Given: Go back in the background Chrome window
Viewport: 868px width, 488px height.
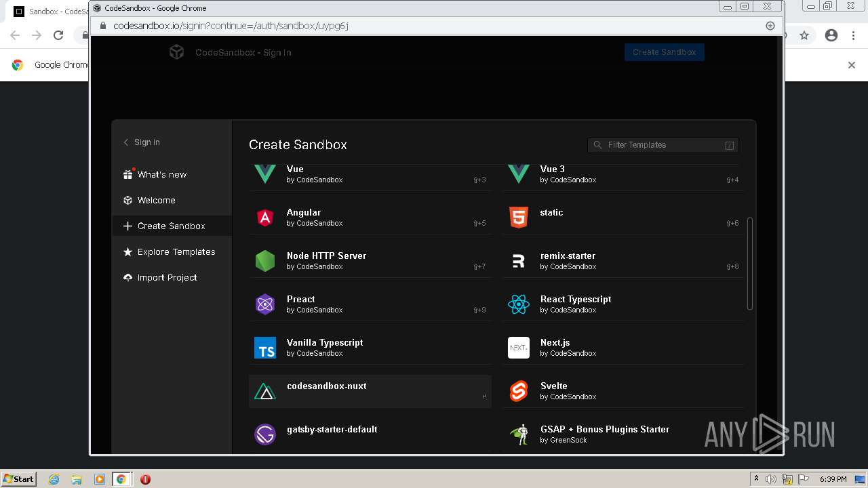Looking at the screenshot, I should pos(15,35).
